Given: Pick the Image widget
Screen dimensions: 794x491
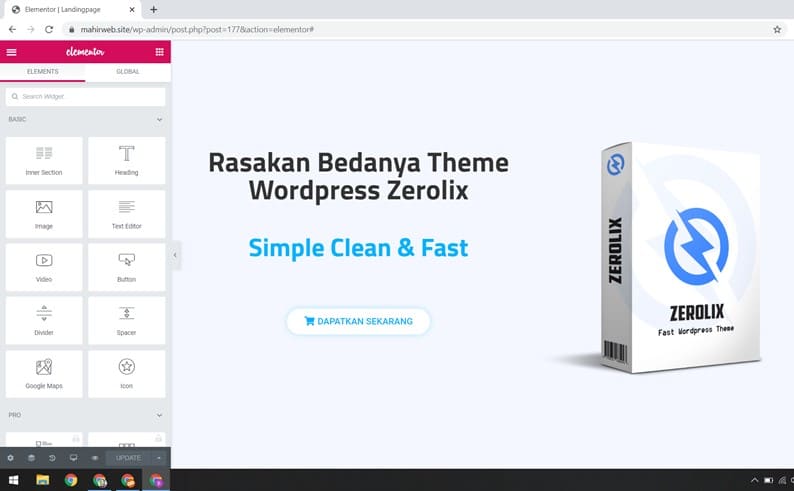Looking at the screenshot, I should 44,214.
